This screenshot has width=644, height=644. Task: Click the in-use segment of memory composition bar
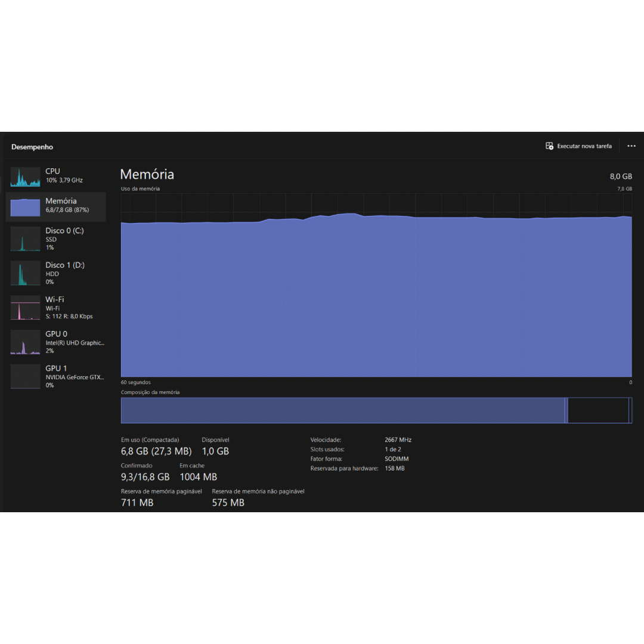tap(342, 410)
